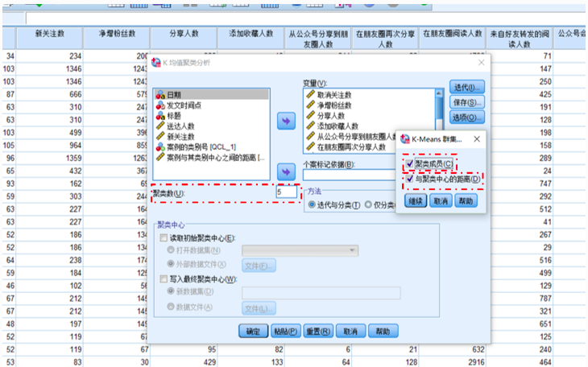Click the cell showing 787
This screenshot has width=588, height=367.
521,298
